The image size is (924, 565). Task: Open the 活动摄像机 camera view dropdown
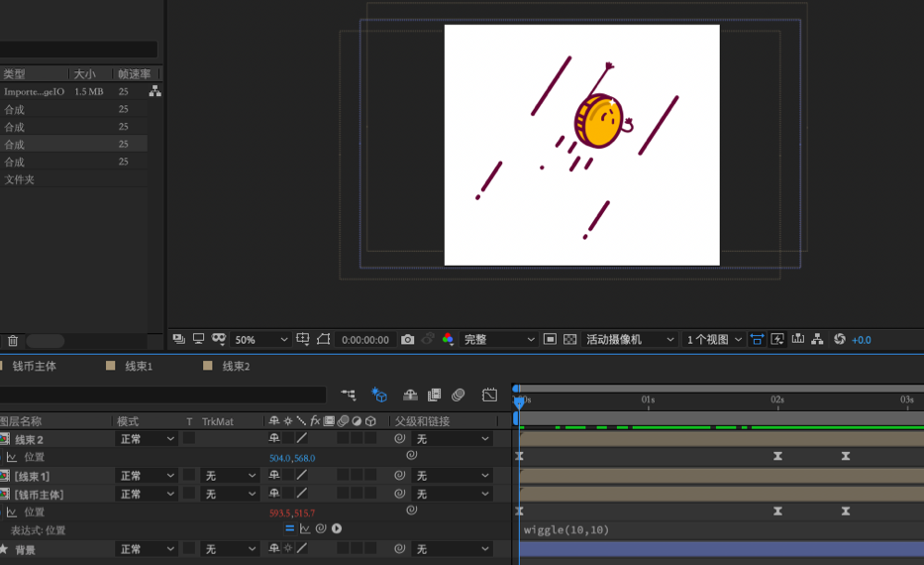pos(629,339)
